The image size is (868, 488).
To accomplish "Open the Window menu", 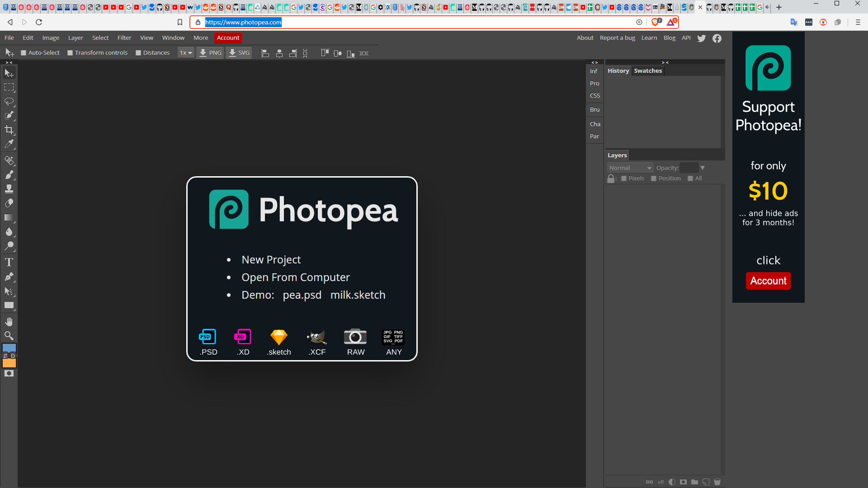I will (173, 38).
